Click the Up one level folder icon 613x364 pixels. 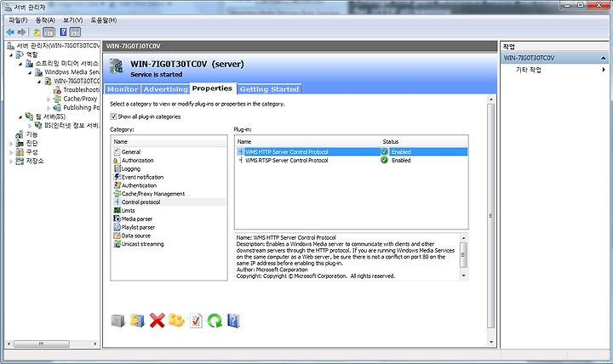pyautogui.click(x=37, y=32)
